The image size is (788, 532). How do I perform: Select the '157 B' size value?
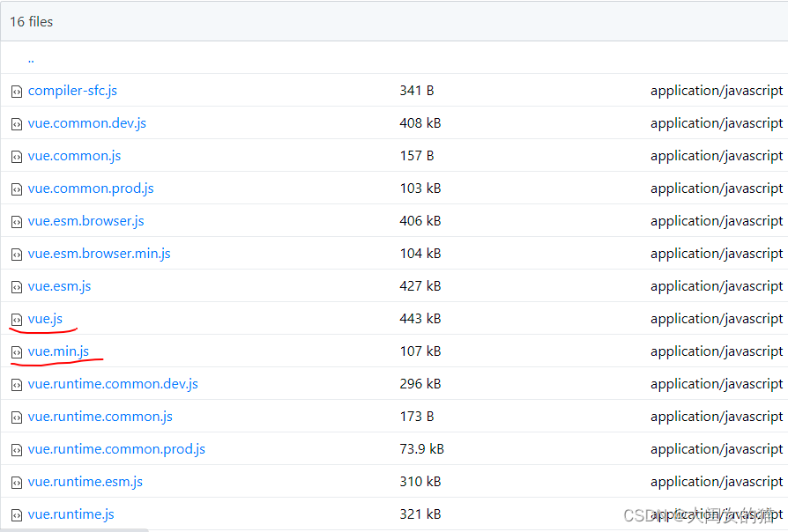[417, 156]
